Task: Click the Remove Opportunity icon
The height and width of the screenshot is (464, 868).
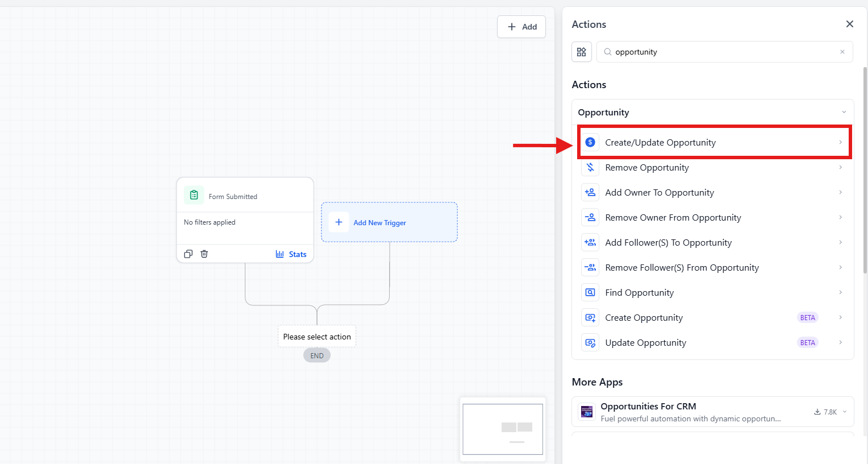Action: [590, 167]
